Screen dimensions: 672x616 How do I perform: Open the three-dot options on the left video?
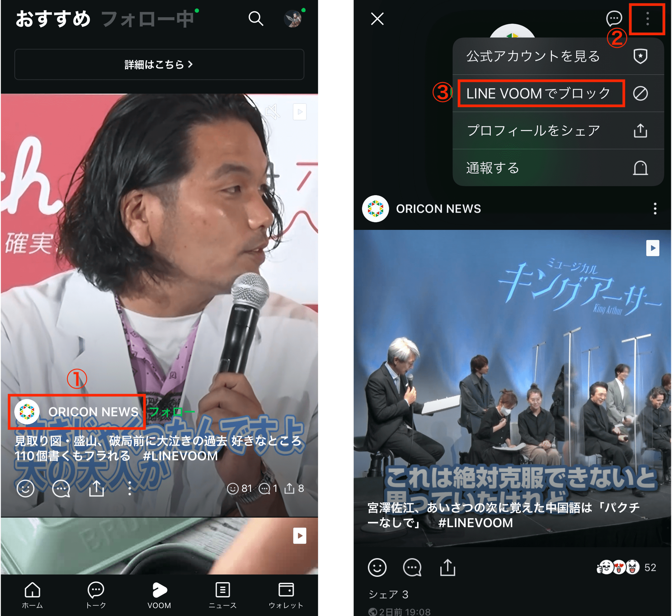click(130, 489)
